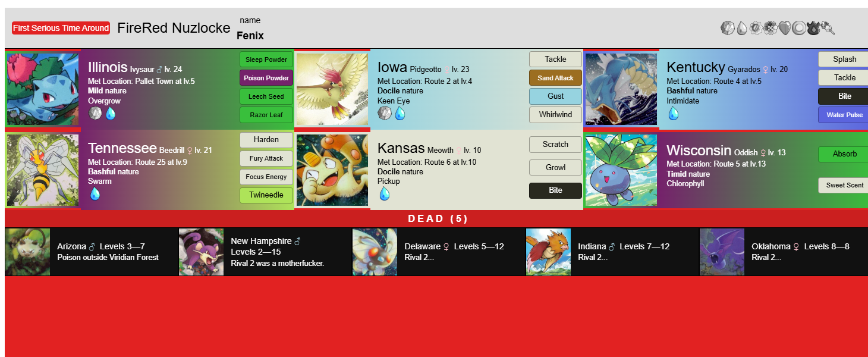
Task: Select Kentucky's Bite move
Action: [x=843, y=96]
